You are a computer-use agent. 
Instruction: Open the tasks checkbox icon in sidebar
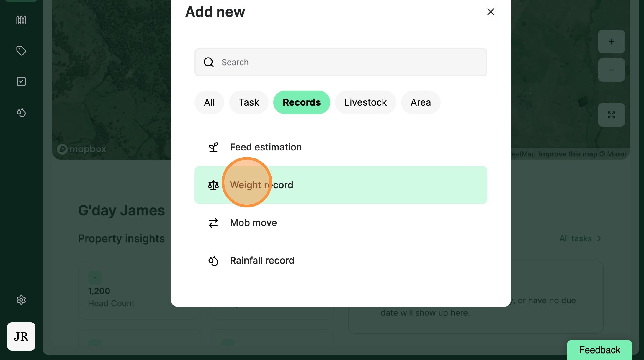tap(21, 81)
